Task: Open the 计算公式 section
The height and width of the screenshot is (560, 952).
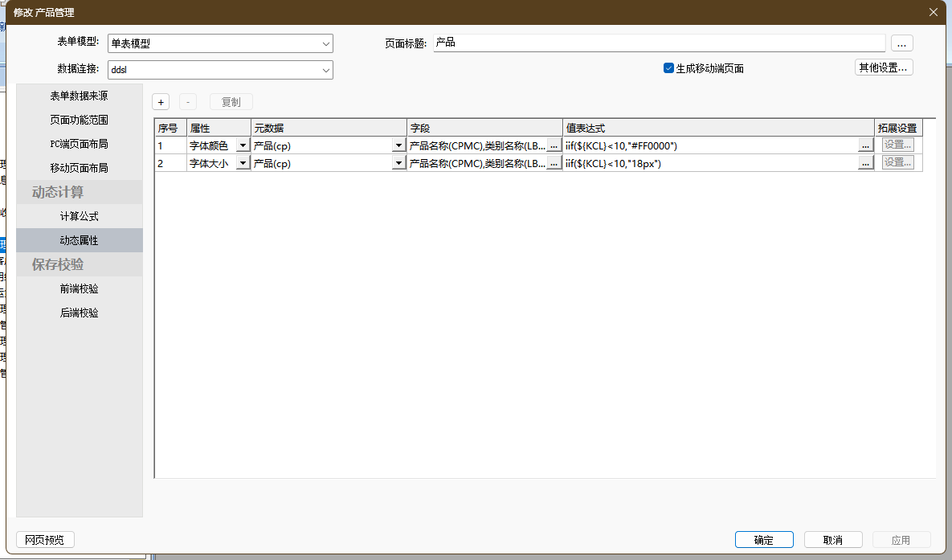Action: coord(79,216)
